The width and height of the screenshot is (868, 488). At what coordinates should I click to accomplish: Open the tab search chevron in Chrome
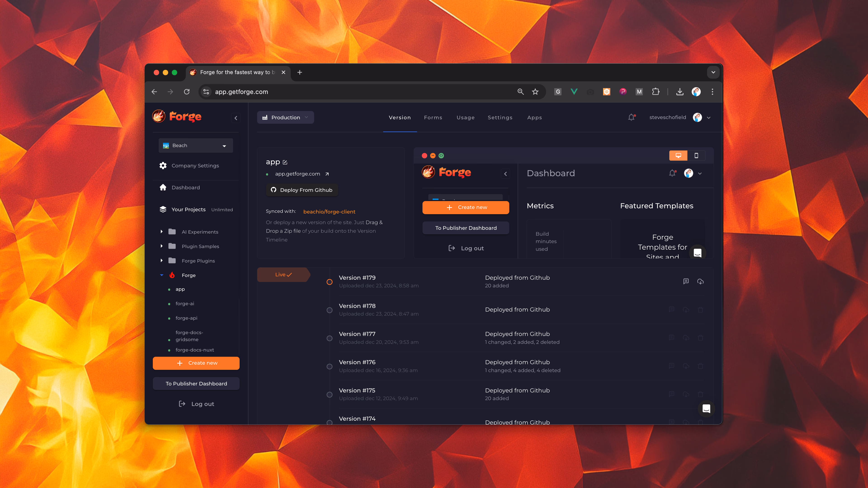(x=713, y=72)
